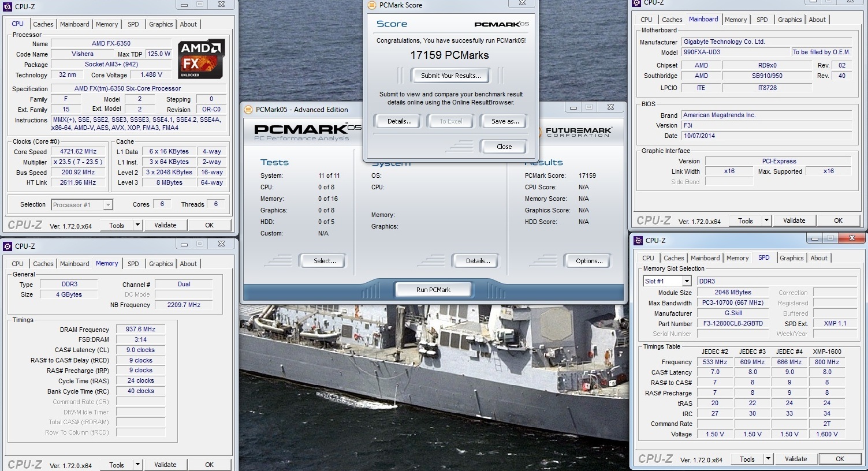Click the AMD FX logo in CPU-Z
Viewport: 868px width, 471px height.
tap(201, 59)
